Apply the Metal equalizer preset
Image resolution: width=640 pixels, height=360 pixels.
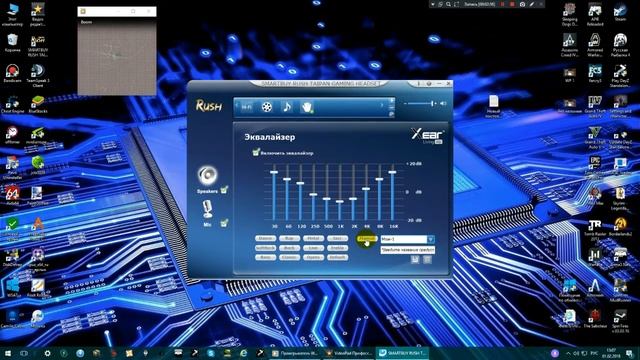313,238
